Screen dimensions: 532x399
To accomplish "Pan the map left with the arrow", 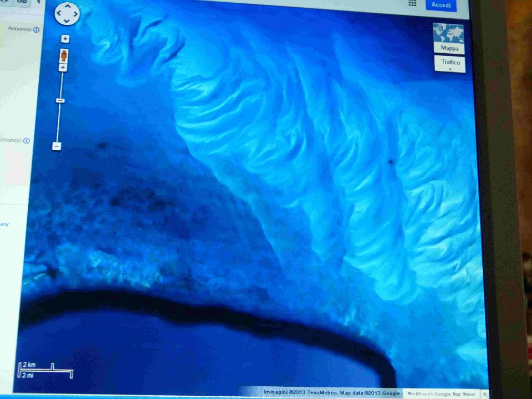I will (x=59, y=13).
